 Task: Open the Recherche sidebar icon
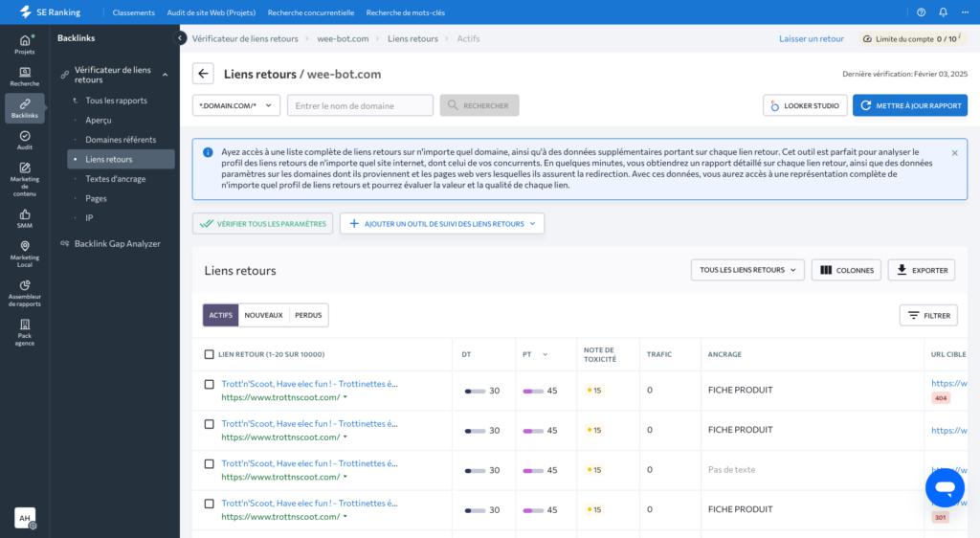[x=24, y=77]
